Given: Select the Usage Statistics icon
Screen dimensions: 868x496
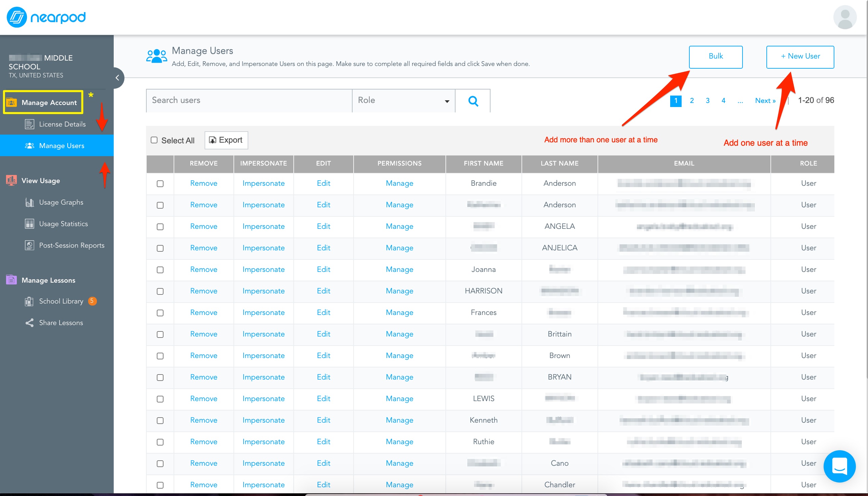Looking at the screenshot, I should [x=29, y=223].
